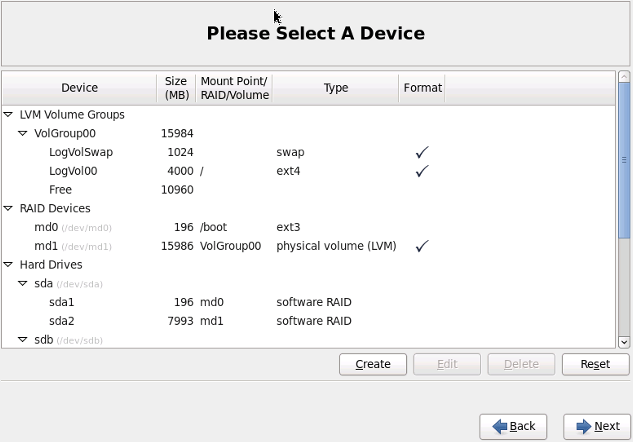Select the sda2 software RAID partition
This screenshot has height=442, width=633.
point(308,321)
